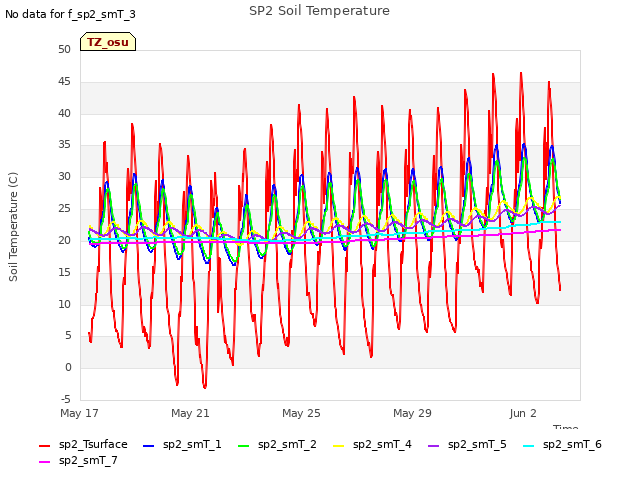Image resolution: width=640 pixels, height=480 pixels.
Task: Click the 'No data for f_sp2_smT_3' message
Action: pyautogui.click(x=70, y=14)
